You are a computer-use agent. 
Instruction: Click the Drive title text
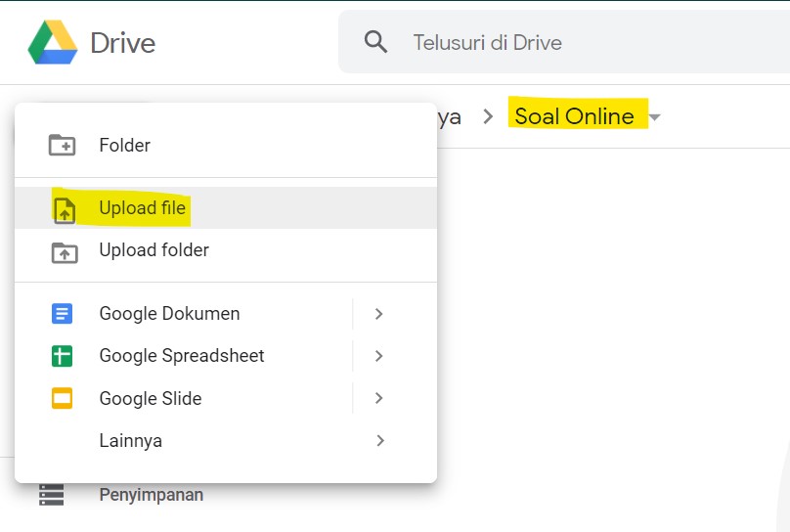click(123, 43)
